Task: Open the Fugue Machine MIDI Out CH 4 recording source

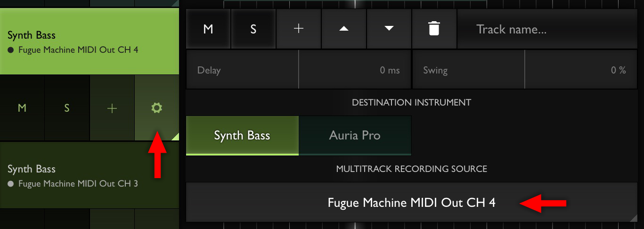Action: pyautogui.click(x=412, y=203)
